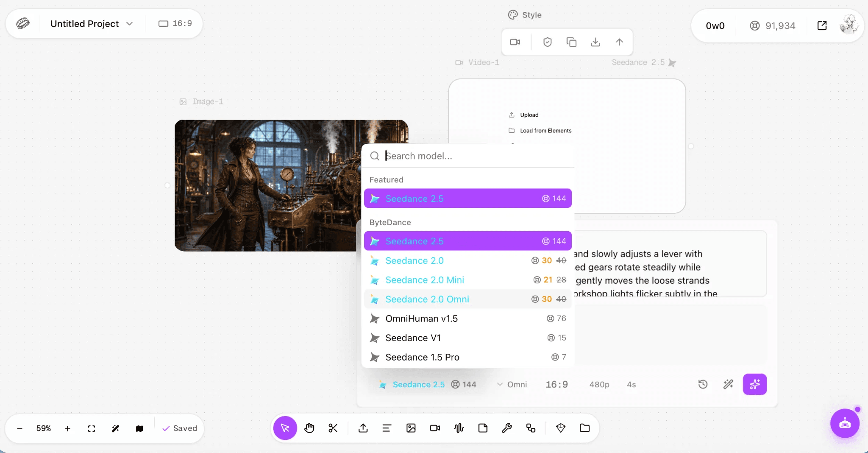Select the Image-1 node label
Image resolution: width=868 pixels, height=453 pixels.
201,102
